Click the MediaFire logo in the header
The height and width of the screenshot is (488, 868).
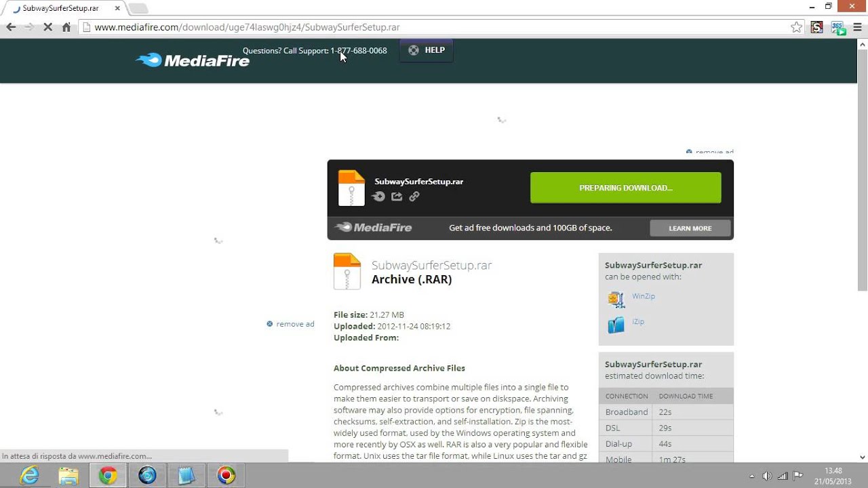(193, 60)
